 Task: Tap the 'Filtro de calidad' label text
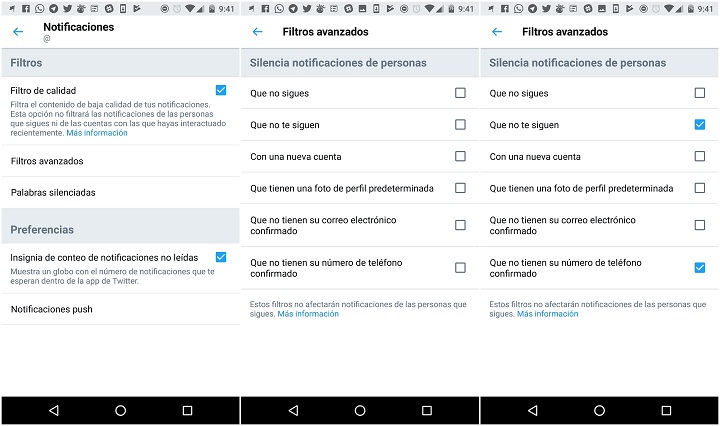coord(43,90)
